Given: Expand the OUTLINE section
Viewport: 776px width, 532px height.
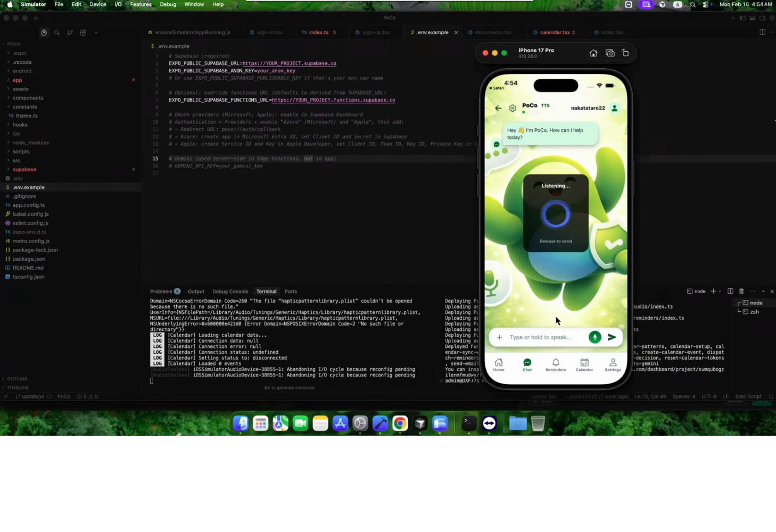Looking at the screenshot, I should pyautogui.click(x=18, y=379).
